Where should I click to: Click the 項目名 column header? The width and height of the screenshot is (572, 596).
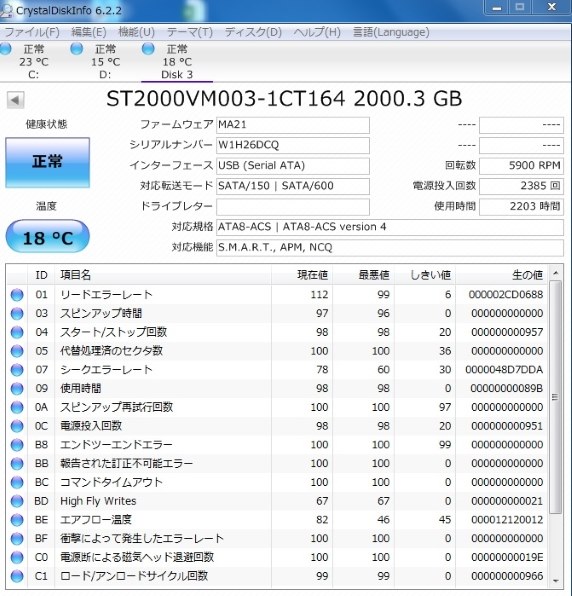pyautogui.click(x=163, y=275)
